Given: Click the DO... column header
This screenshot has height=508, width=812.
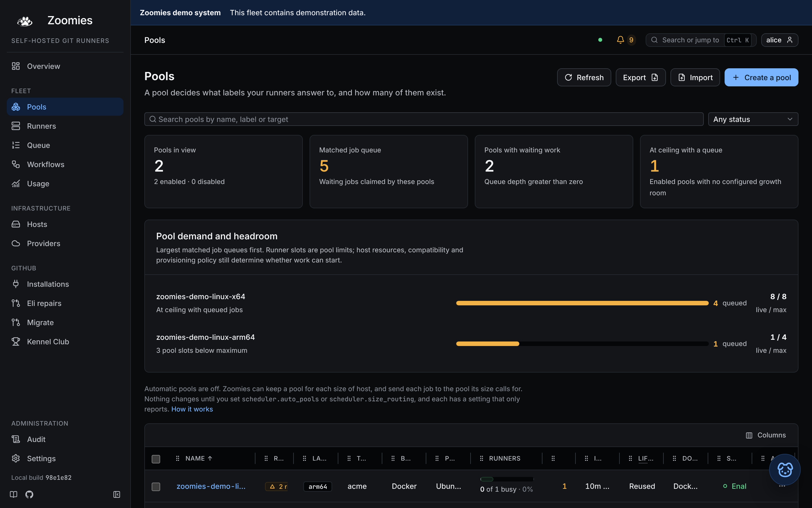Looking at the screenshot, I should click(x=690, y=458).
